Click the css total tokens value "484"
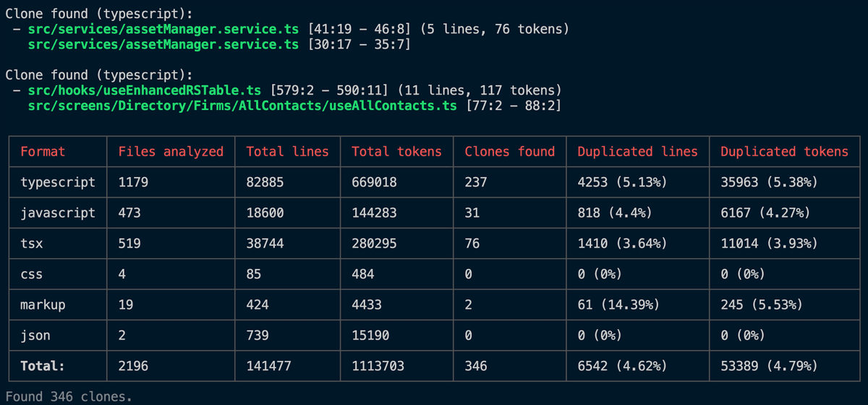This screenshot has width=868, height=405. pyautogui.click(x=362, y=274)
